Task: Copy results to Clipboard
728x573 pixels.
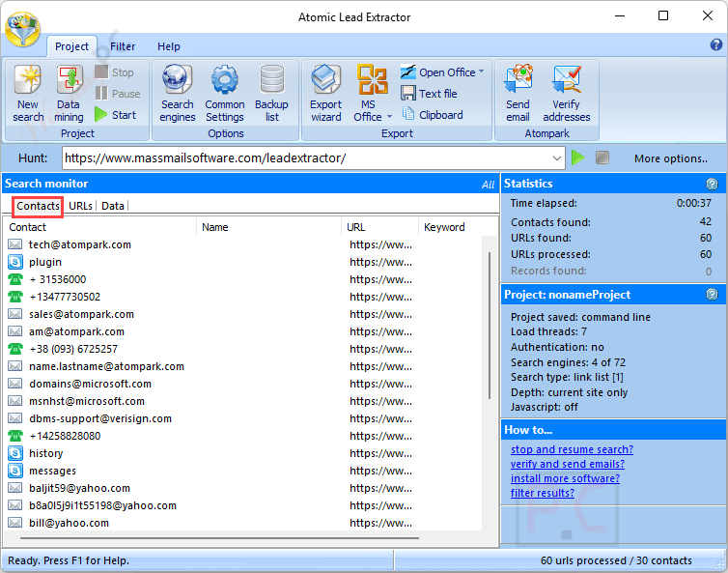Action: [x=433, y=115]
